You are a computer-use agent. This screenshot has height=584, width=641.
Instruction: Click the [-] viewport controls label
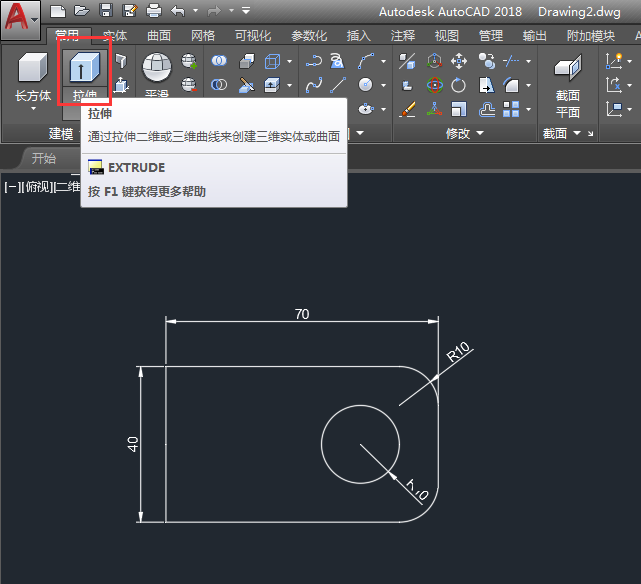10,186
